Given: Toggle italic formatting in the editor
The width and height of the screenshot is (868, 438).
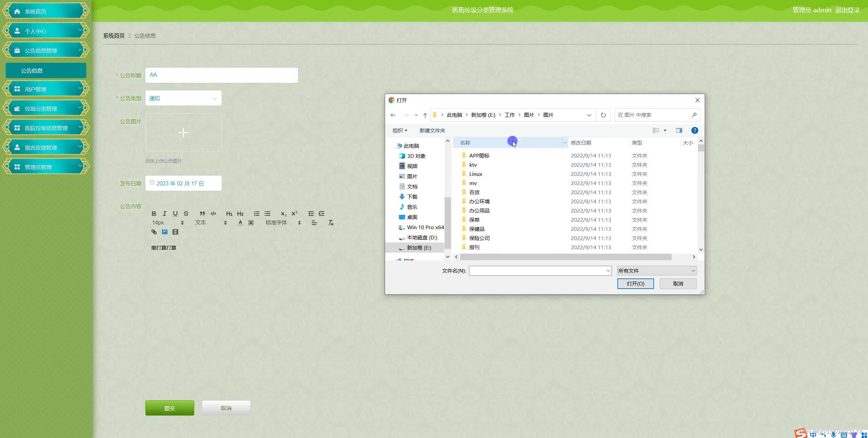Looking at the screenshot, I should click(165, 214).
